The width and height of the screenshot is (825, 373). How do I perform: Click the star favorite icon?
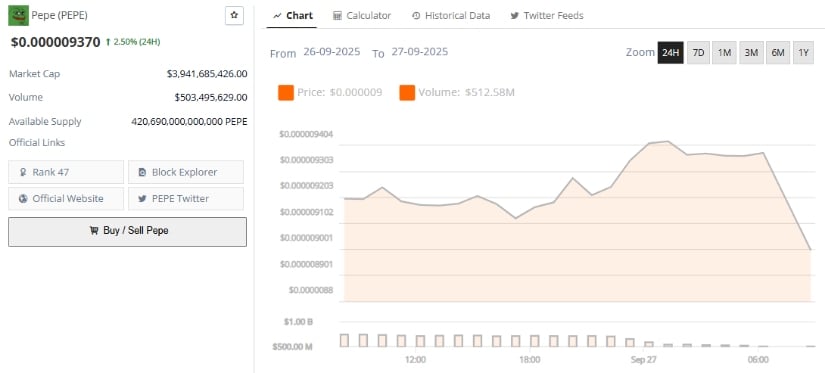(x=234, y=16)
